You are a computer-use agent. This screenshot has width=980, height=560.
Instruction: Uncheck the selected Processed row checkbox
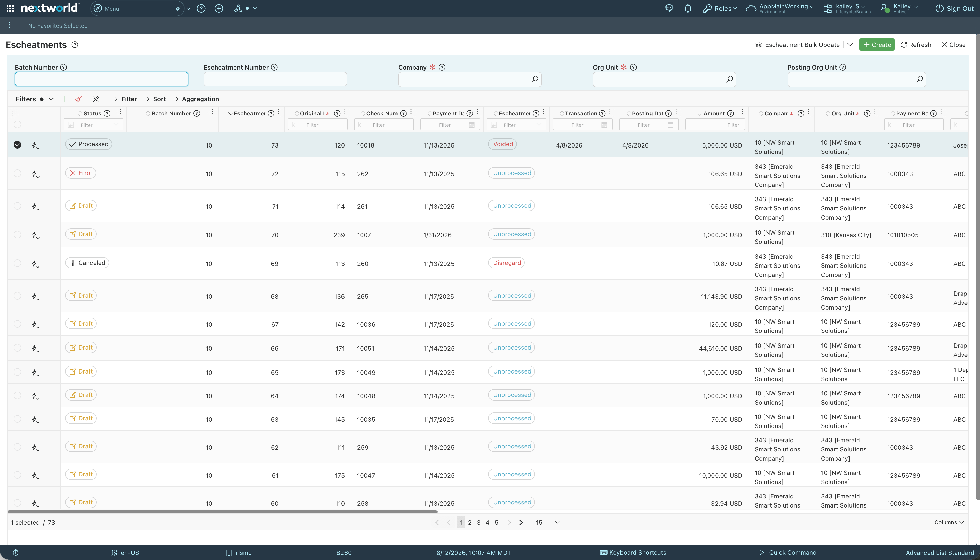tap(17, 145)
